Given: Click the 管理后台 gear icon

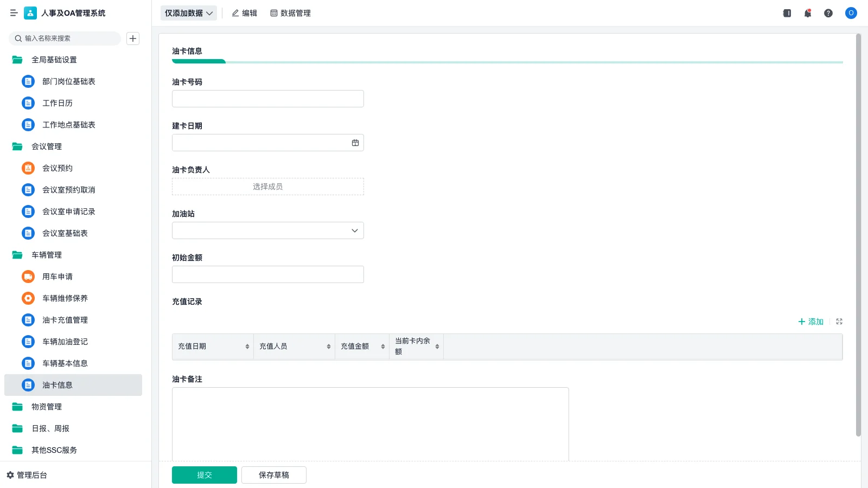Looking at the screenshot, I should pos(10,475).
